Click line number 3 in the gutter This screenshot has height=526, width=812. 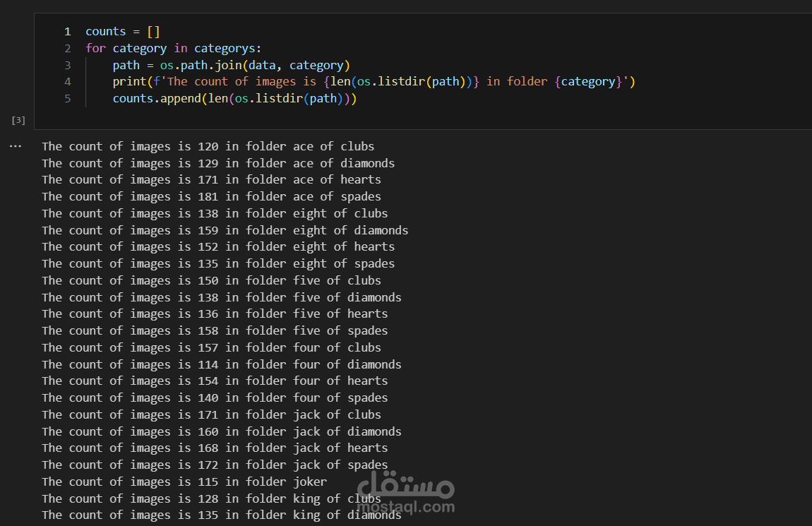point(67,65)
